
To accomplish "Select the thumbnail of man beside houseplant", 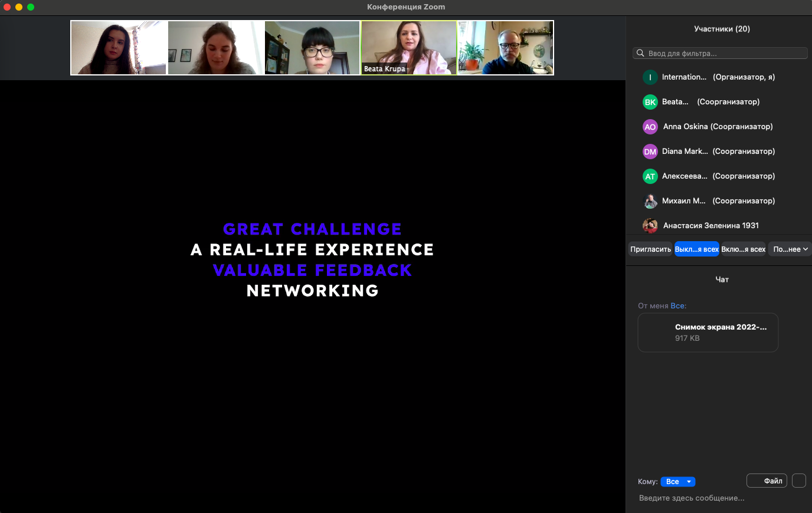I will coord(506,48).
